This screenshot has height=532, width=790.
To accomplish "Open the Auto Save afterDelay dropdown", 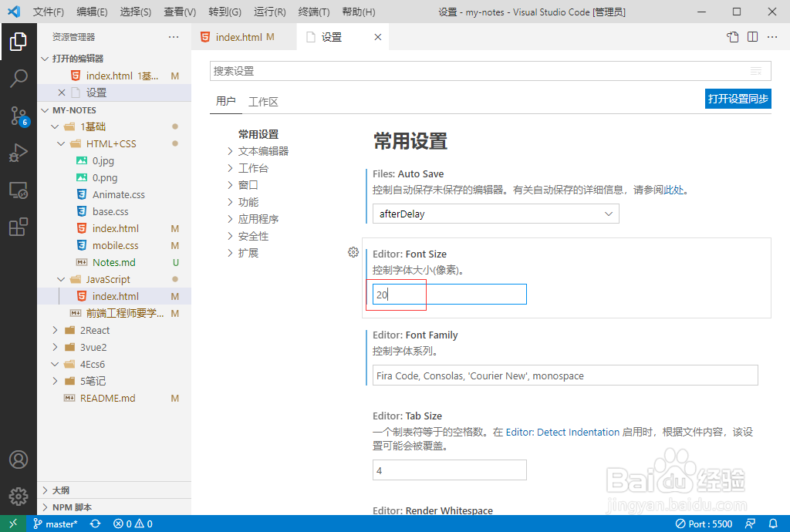I will tap(496, 214).
